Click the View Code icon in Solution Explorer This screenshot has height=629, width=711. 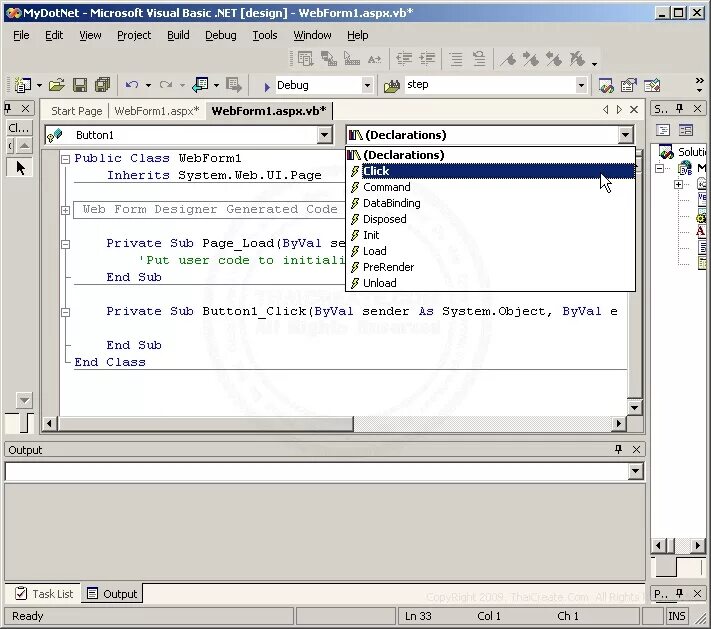663,131
